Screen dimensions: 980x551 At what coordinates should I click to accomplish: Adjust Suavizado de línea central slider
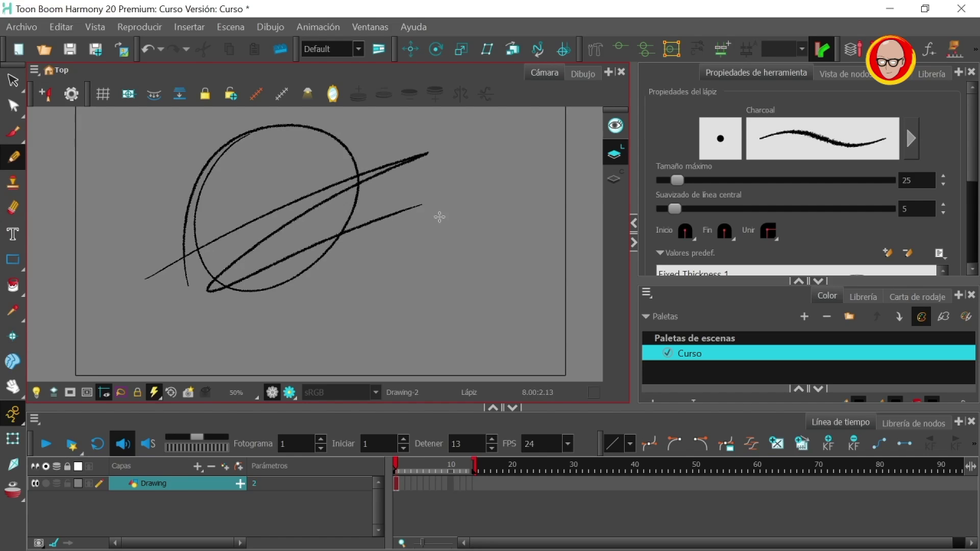click(x=675, y=209)
